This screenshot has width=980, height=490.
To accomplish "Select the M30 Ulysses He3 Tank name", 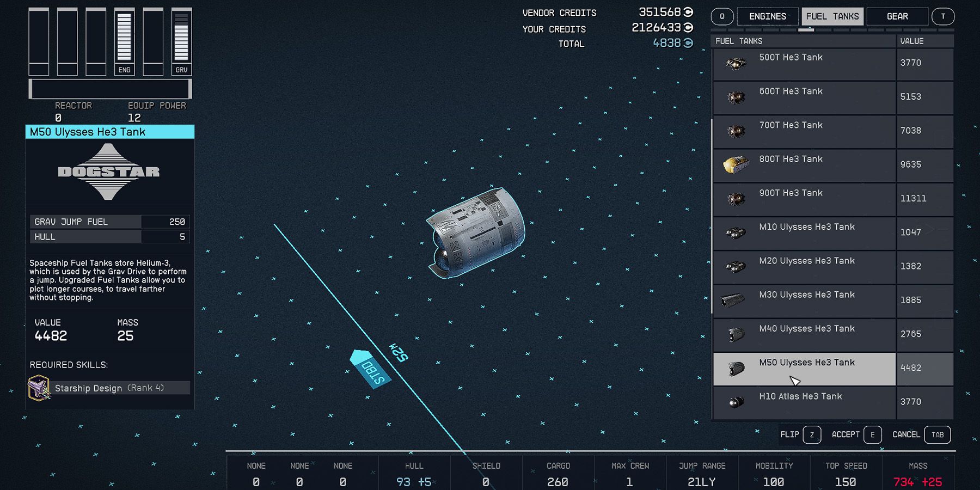I will click(x=807, y=295).
